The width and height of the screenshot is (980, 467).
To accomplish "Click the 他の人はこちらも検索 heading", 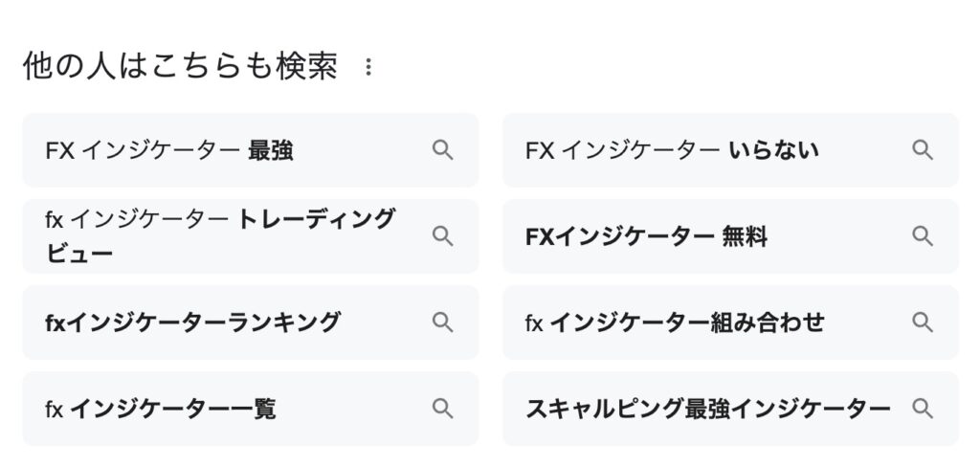I will coord(180,67).
